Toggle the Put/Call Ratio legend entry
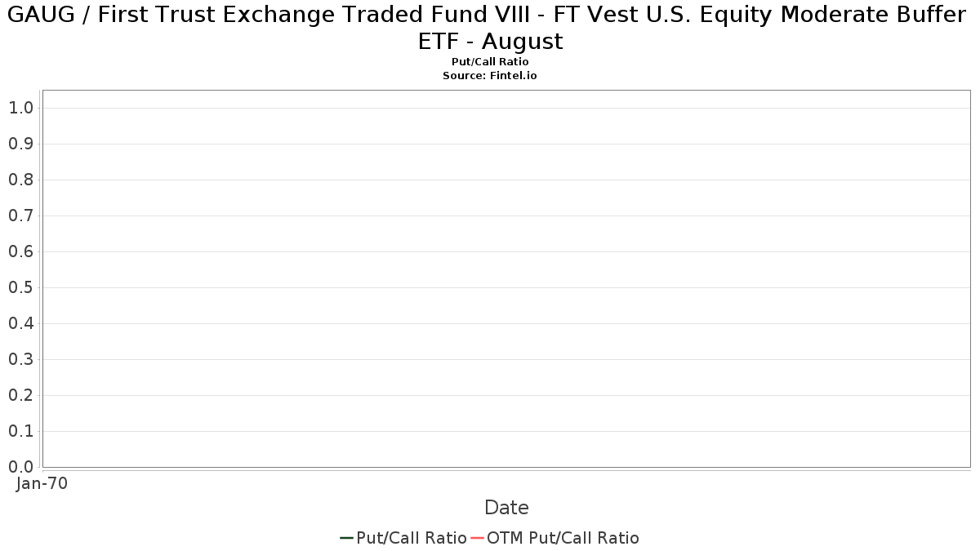The image size is (980, 551). (403, 538)
